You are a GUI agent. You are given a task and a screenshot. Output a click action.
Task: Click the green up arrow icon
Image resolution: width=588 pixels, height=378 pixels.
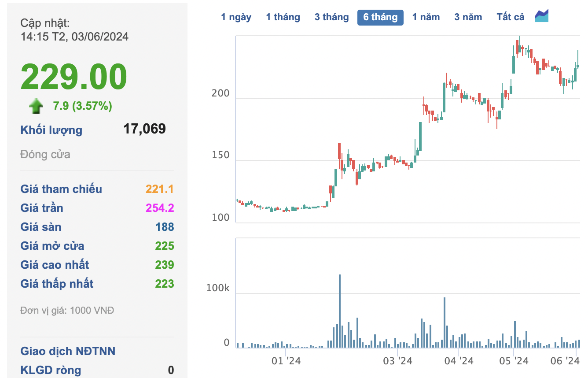[36, 106]
